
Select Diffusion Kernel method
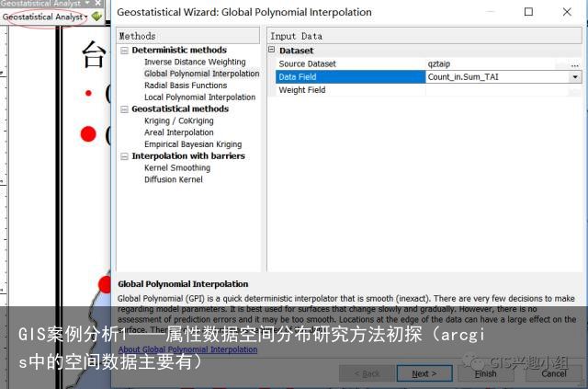pyautogui.click(x=174, y=180)
